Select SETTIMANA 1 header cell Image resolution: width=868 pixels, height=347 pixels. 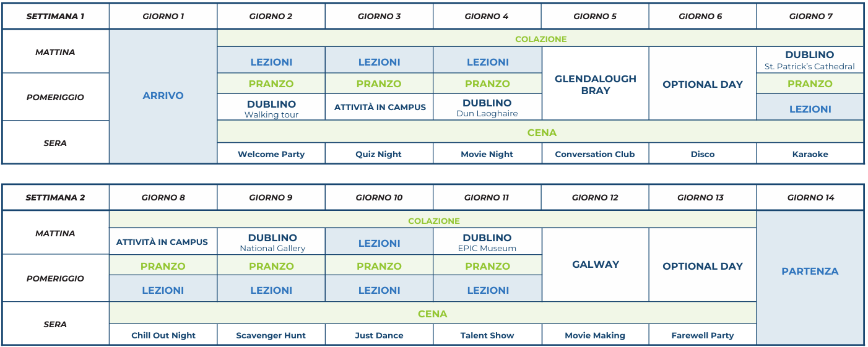pyautogui.click(x=55, y=16)
